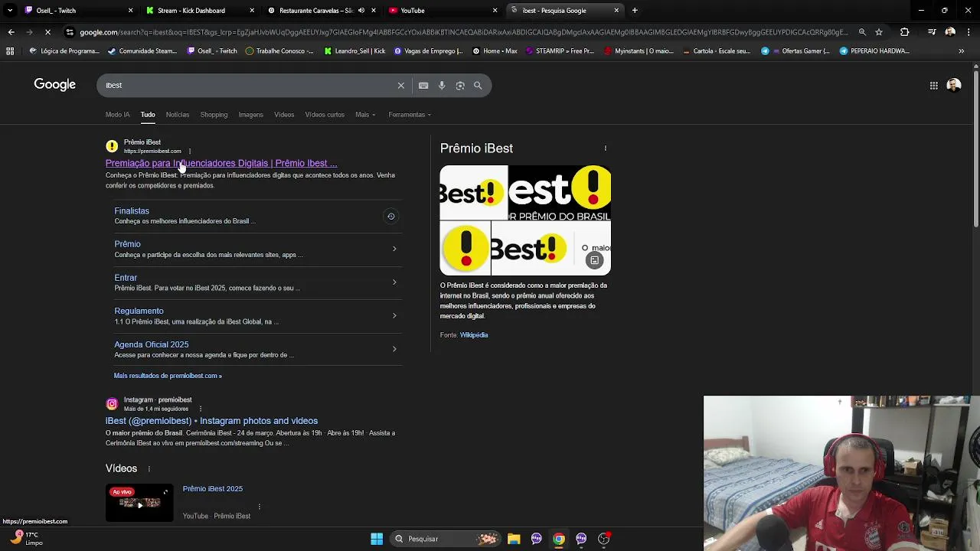Select the Vídeos search tab
The width and height of the screenshot is (980, 551).
pyautogui.click(x=284, y=115)
